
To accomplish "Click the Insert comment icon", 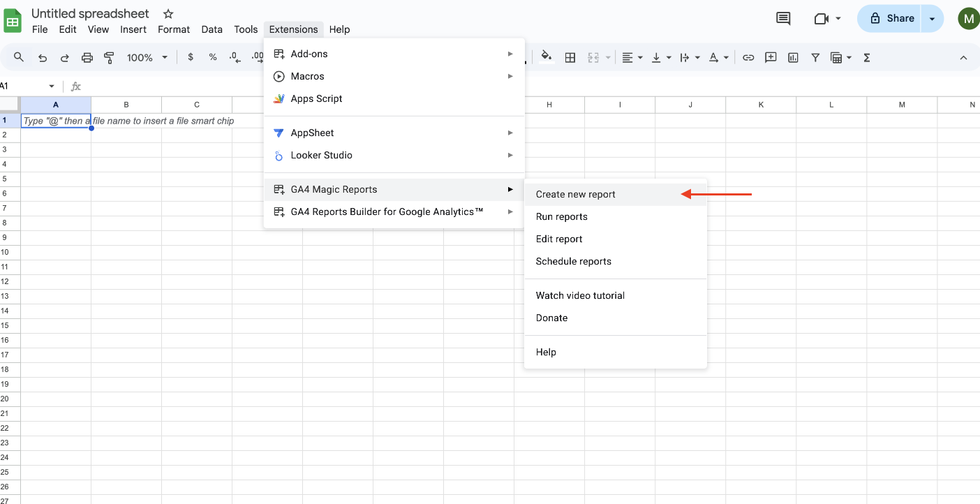I will 771,58.
